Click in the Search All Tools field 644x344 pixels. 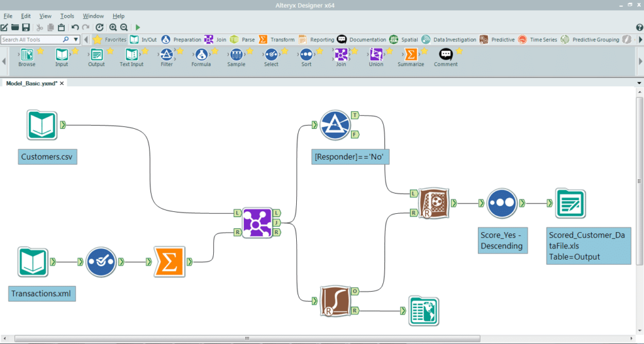[31, 40]
